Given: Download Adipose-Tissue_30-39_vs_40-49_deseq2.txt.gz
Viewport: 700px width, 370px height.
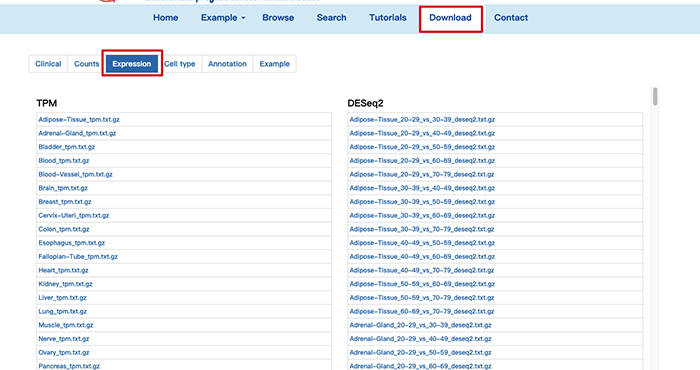Looking at the screenshot, I should (422, 188).
